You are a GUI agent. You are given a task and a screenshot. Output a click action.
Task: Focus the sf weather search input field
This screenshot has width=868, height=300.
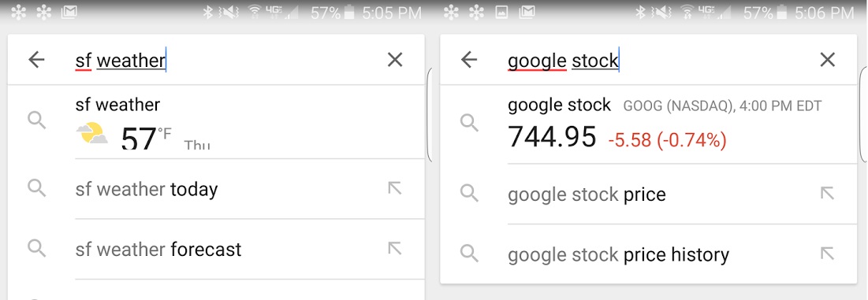pyautogui.click(x=222, y=60)
